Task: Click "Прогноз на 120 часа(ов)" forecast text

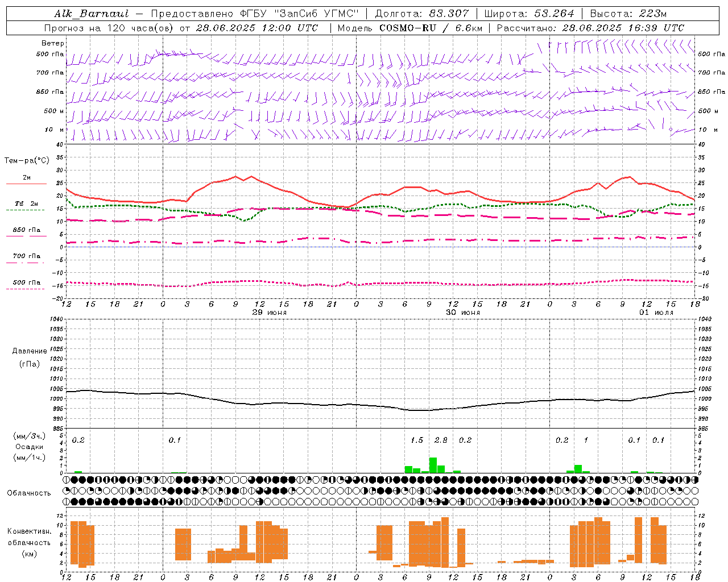Action: click(109, 28)
